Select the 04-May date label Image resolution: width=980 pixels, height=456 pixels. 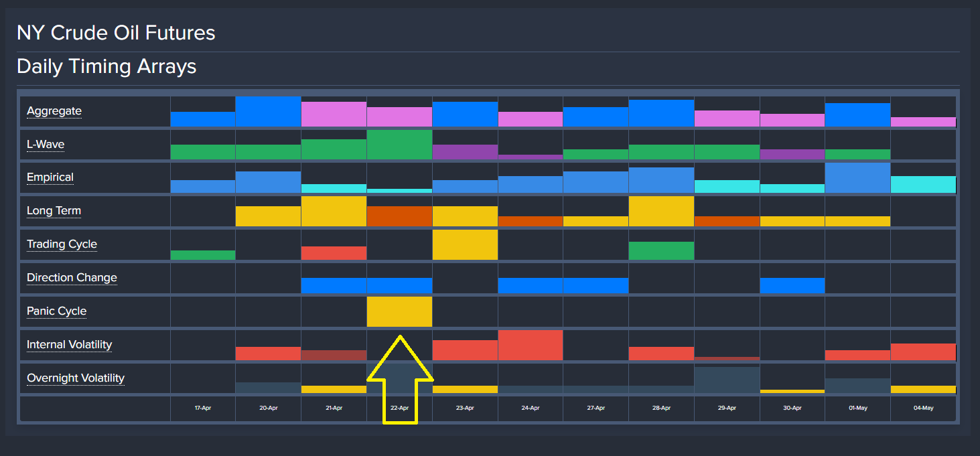923,408
